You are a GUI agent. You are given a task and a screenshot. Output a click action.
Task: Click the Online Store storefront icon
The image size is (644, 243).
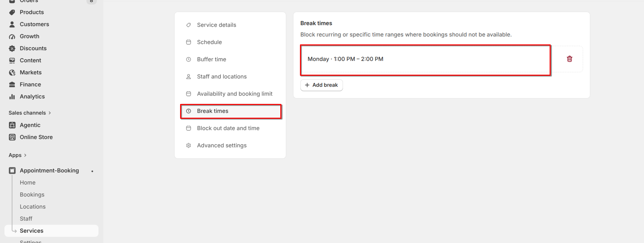(12, 137)
